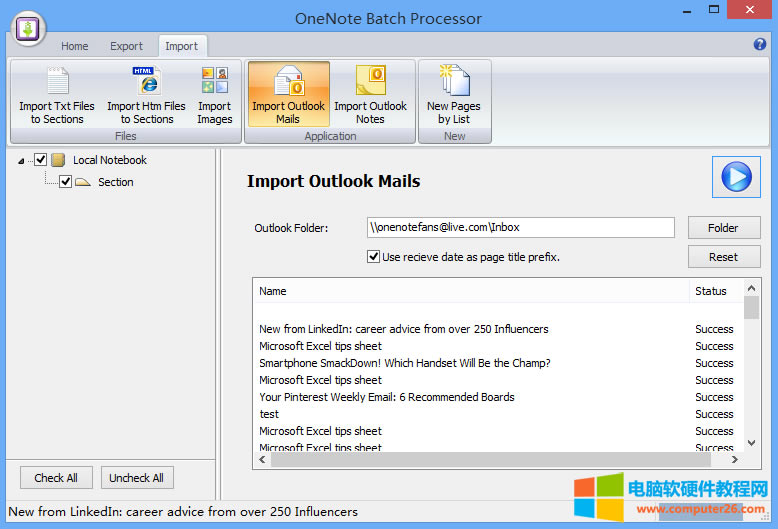Select 'Smartphone SmackDown! Which Handset' row
778x529 pixels.
click(498, 363)
